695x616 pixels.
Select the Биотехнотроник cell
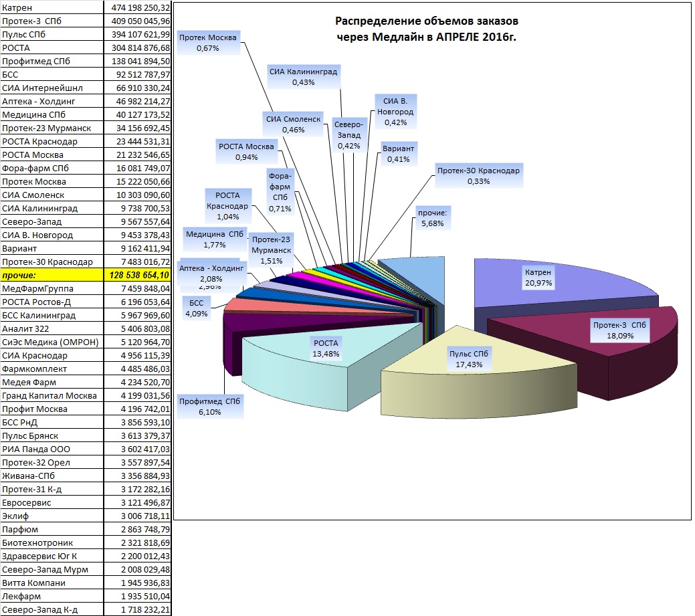click(52, 543)
